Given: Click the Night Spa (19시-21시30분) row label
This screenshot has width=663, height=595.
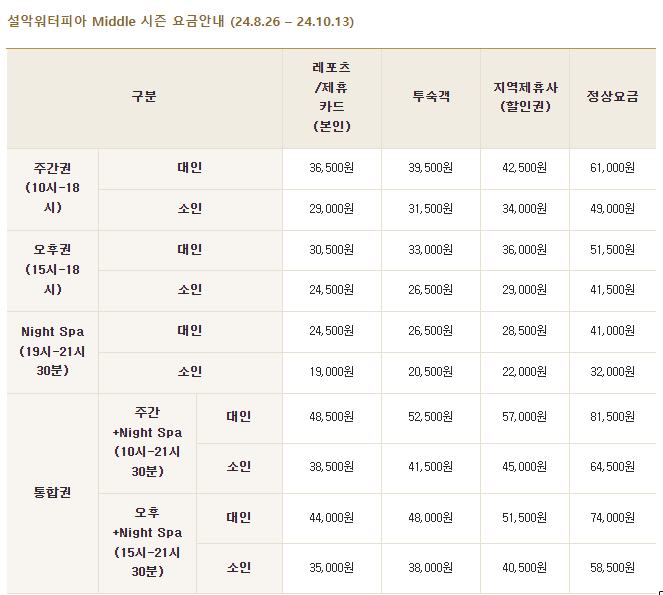Looking at the screenshot, I should click(x=52, y=351).
